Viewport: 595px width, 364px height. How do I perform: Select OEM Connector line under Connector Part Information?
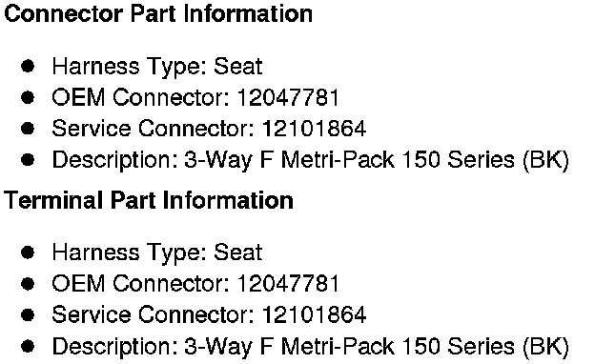(x=195, y=97)
